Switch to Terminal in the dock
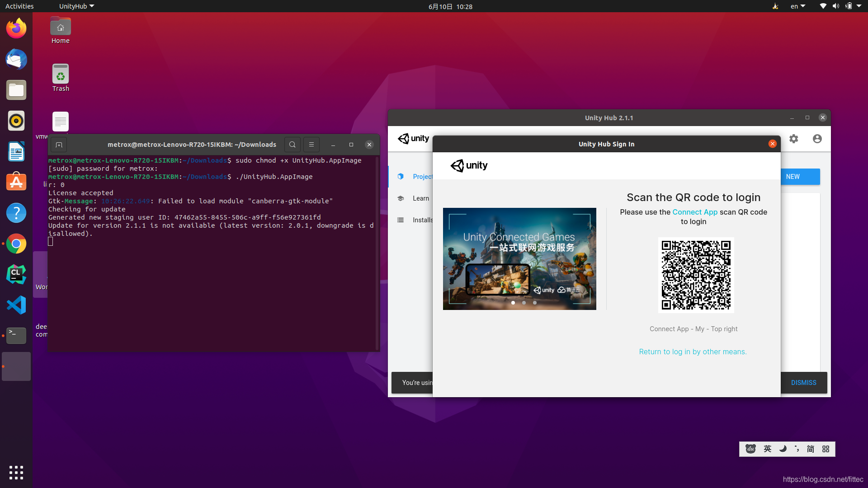 click(x=16, y=336)
